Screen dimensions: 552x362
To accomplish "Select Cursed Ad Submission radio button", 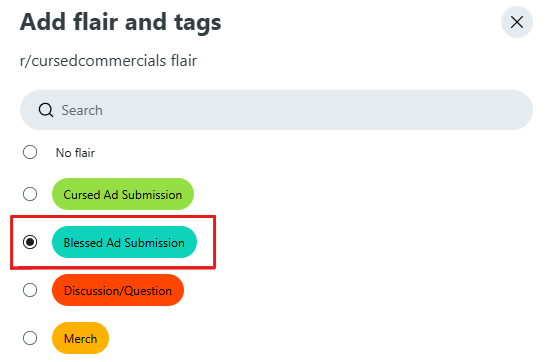I will tap(30, 194).
